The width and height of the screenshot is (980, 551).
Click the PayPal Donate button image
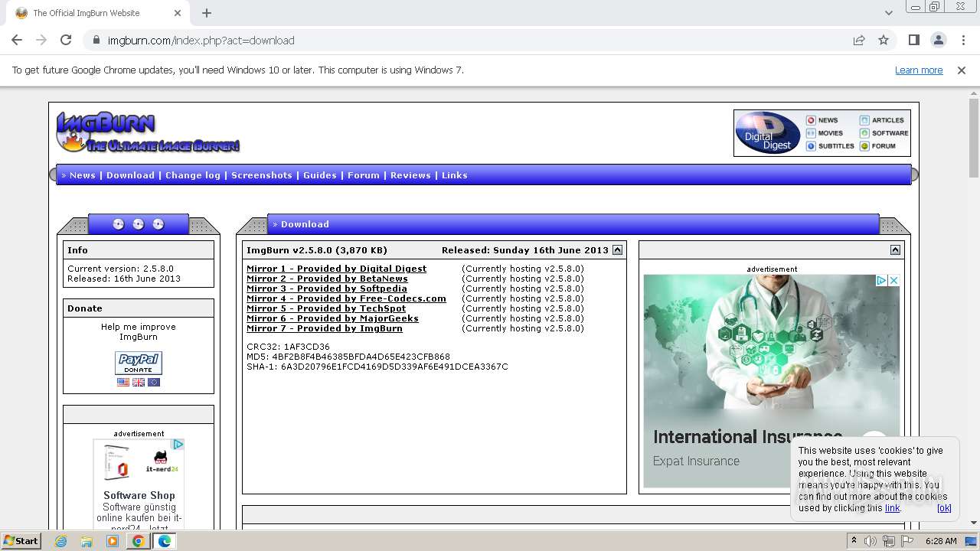[x=139, y=363]
